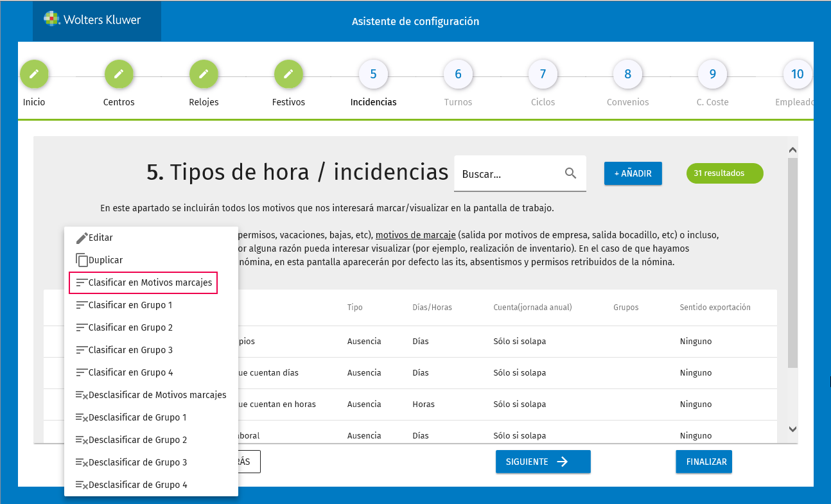Select Clasificar en Motivos marcajes
Viewport: 831px width, 504px height.
point(143,282)
